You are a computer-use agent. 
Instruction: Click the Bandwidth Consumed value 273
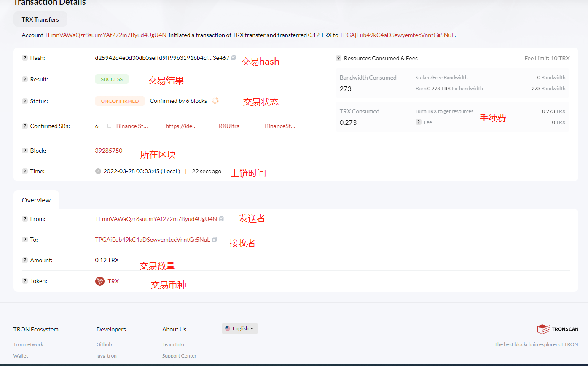point(345,89)
